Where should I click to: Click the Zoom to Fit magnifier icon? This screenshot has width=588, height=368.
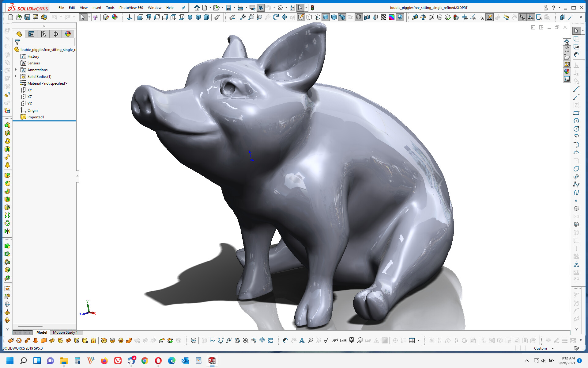pos(243,17)
